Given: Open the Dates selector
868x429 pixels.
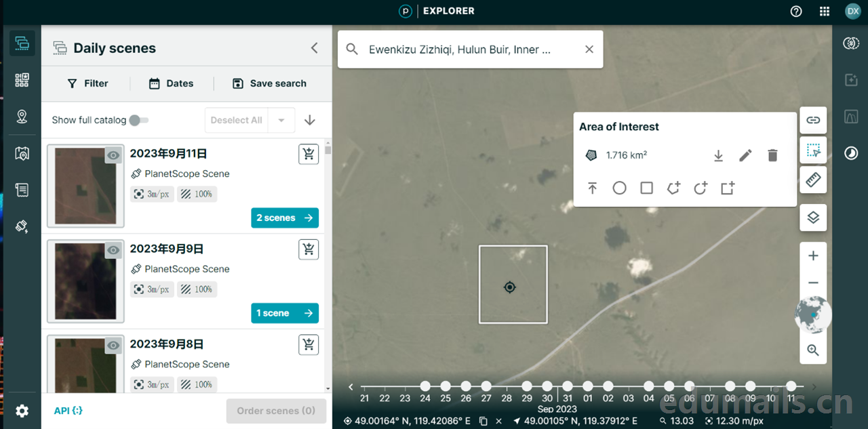Looking at the screenshot, I should [171, 83].
